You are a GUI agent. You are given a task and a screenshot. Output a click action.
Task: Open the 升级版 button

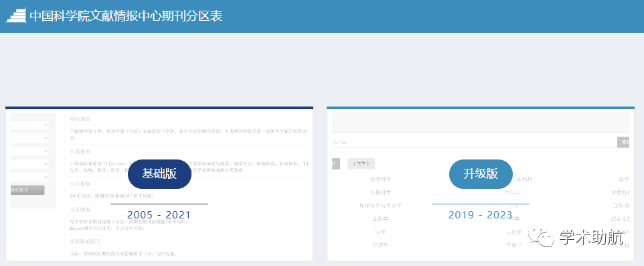[x=481, y=174]
